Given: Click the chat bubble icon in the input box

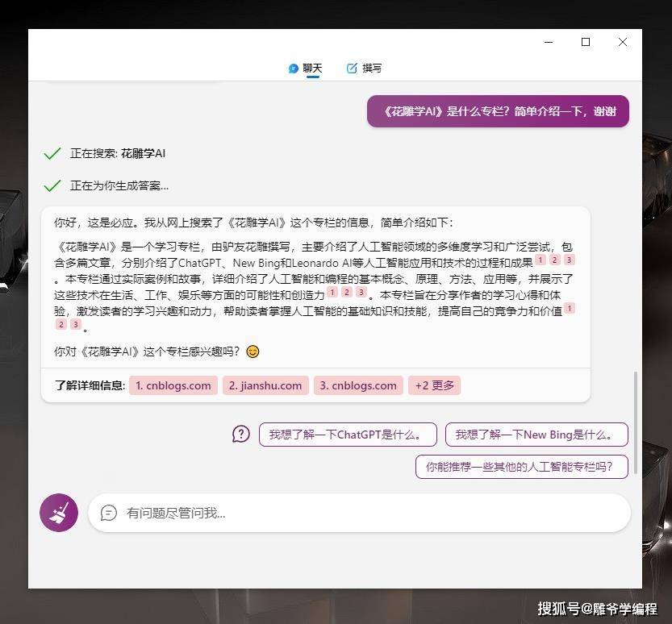Looking at the screenshot, I should 108,513.
